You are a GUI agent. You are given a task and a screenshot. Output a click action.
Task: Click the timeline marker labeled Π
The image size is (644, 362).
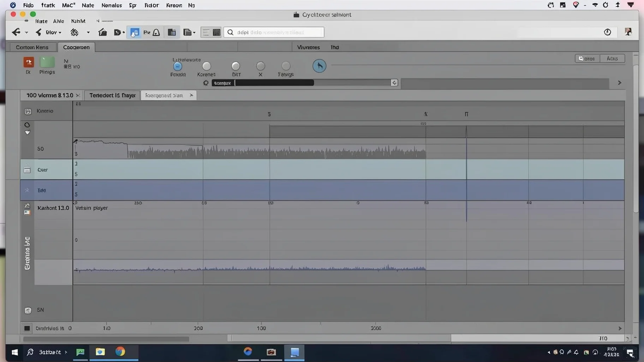[x=466, y=114]
